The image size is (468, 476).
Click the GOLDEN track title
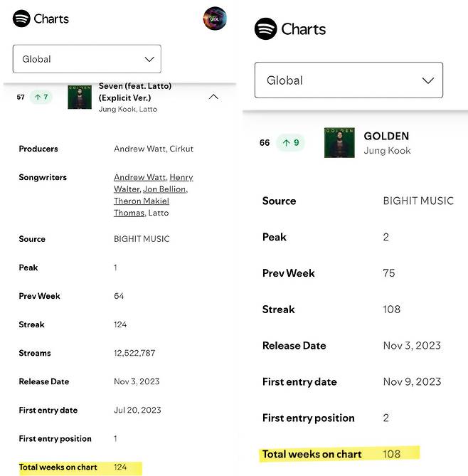click(x=386, y=136)
